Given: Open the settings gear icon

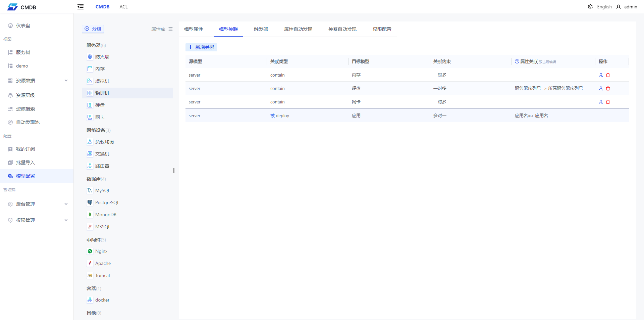Looking at the screenshot, I should (x=590, y=7).
